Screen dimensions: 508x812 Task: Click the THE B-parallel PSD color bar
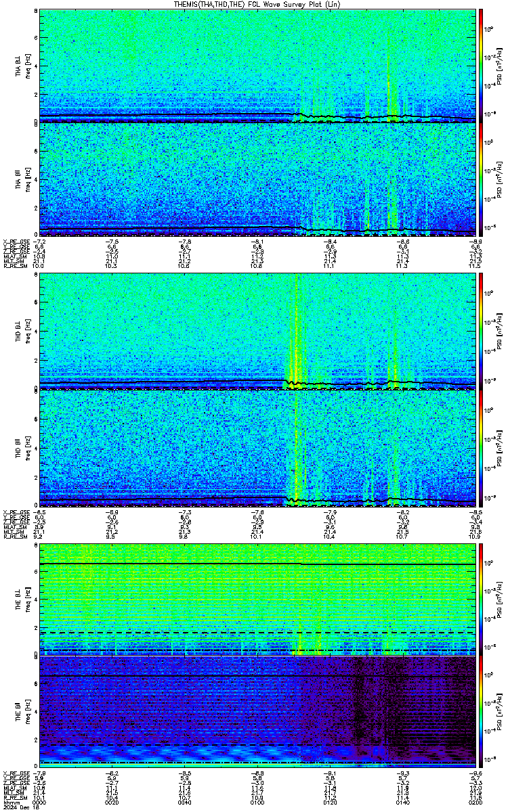[481, 713]
